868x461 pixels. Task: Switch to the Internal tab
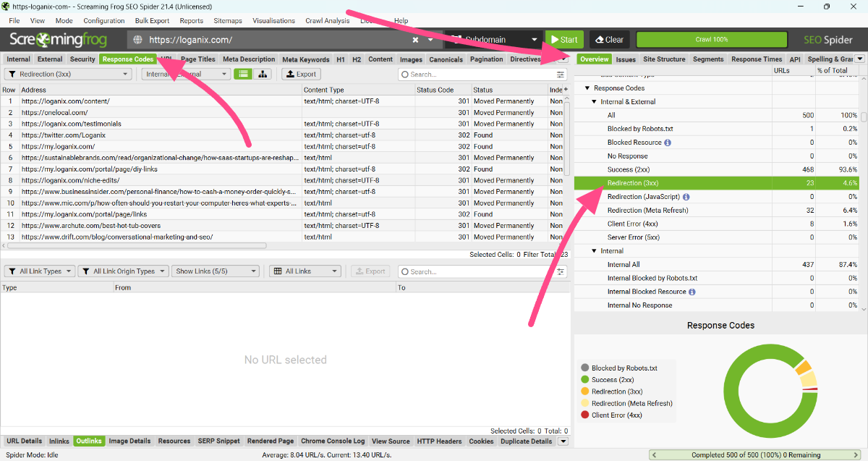point(19,59)
